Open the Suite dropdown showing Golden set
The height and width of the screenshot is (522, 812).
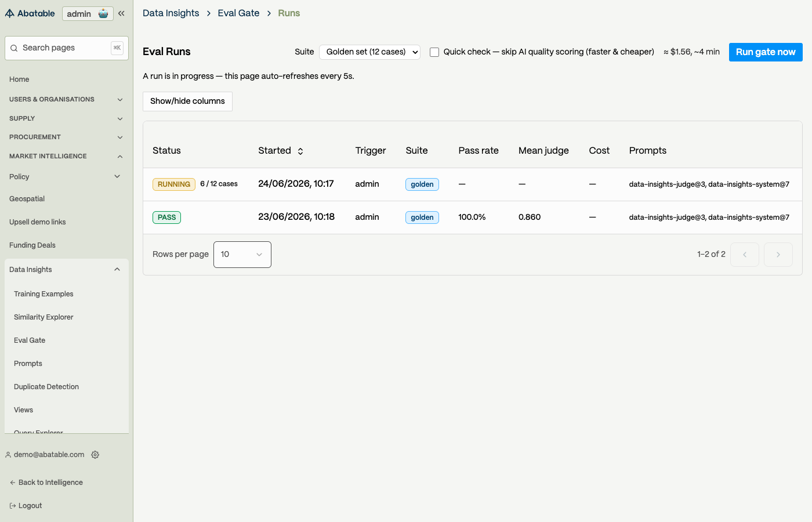coord(369,52)
